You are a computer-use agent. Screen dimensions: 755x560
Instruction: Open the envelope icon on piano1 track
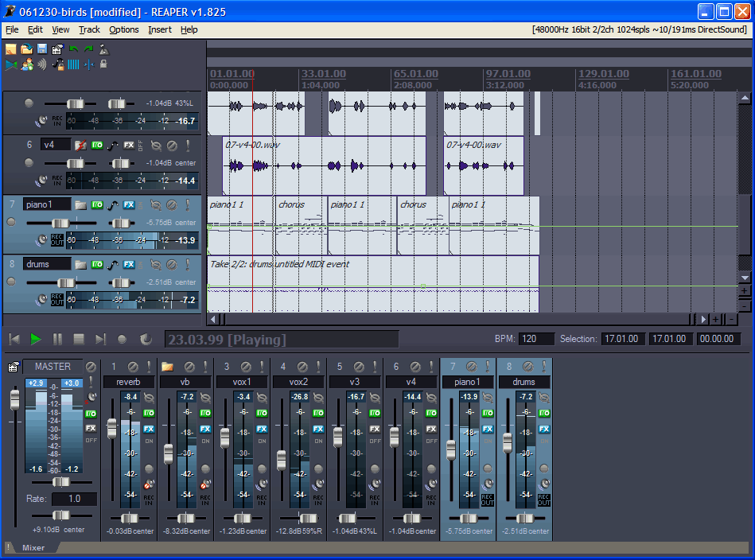(113, 204)
